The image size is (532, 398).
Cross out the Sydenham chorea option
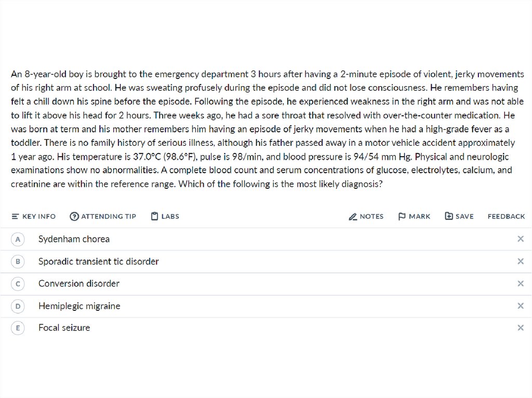tap(520, 239)
